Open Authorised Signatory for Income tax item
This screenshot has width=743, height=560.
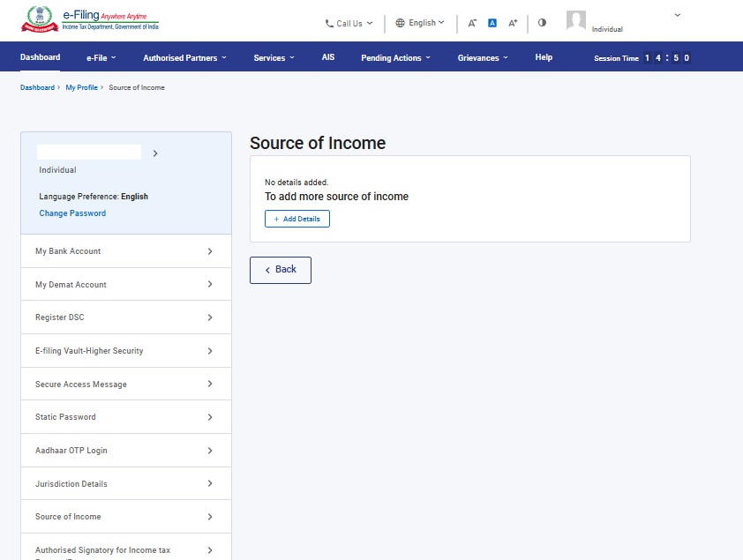126,548
